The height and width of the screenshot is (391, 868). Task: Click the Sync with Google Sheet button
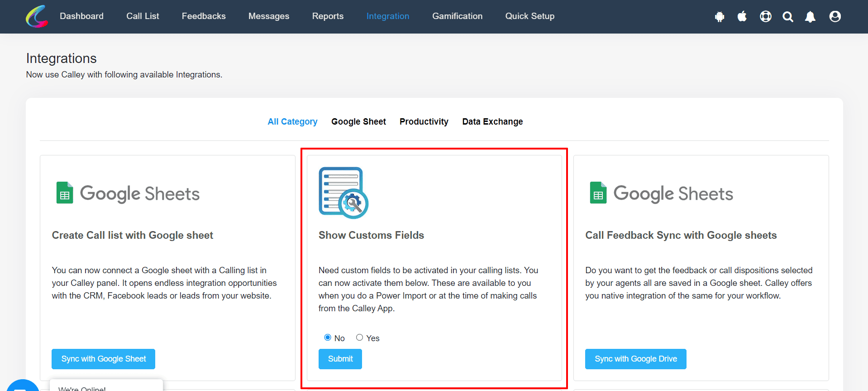click(x=103, y=359)
